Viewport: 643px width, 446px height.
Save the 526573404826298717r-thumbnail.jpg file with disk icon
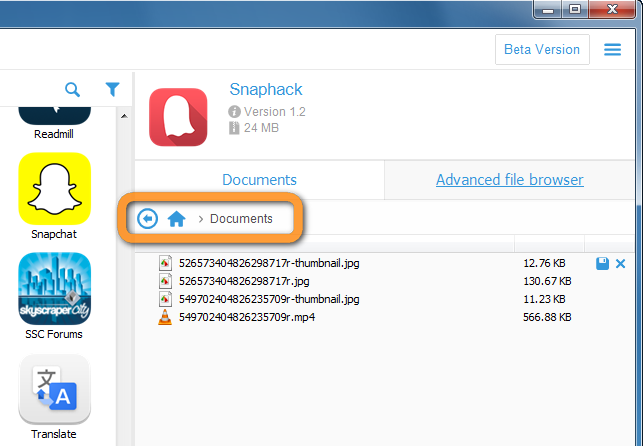(602, 263)
